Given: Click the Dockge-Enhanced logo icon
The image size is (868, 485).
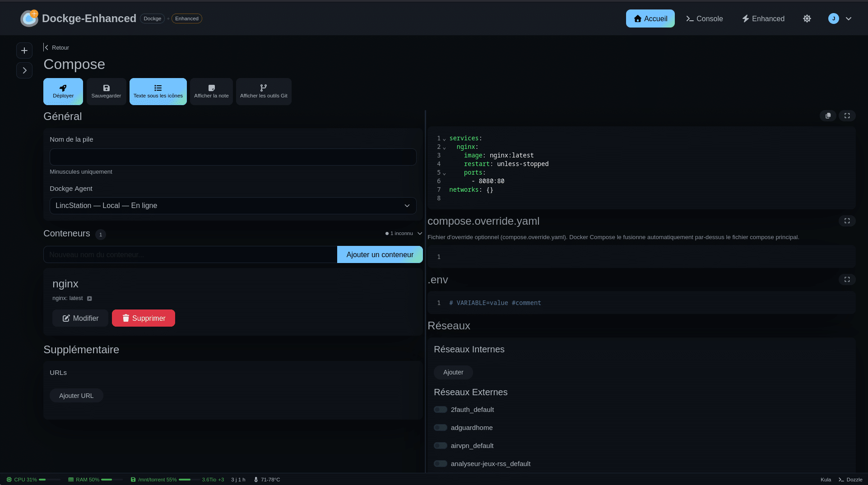Looking at the screenshot, I should coord(29,18).
